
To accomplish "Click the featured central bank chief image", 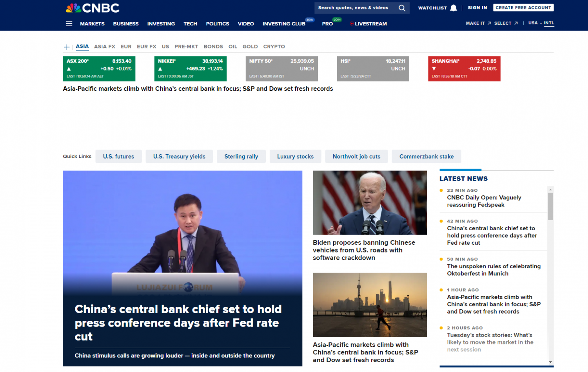I will [x=182, y=233].
